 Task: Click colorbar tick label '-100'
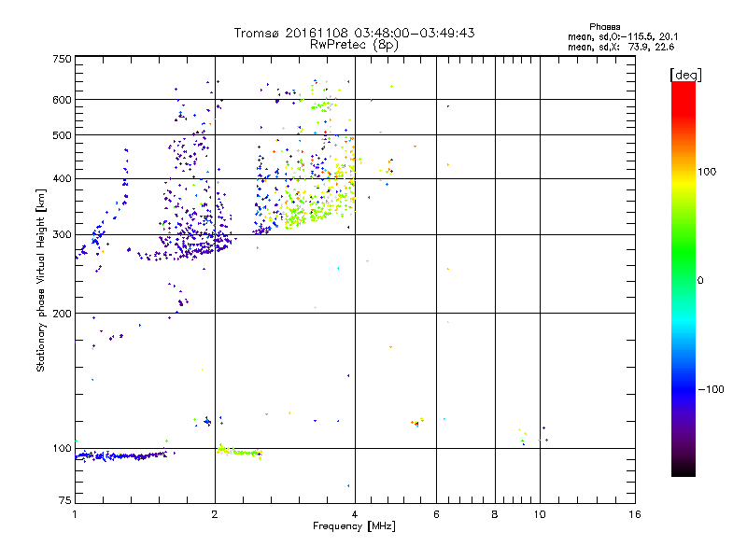click(x=711, y=389)
